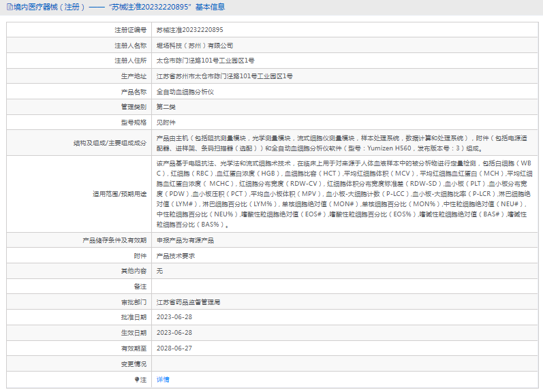
Task: Click the expiry date 2028-06-27
Action: pyautogui.click(x=174, y=348)
